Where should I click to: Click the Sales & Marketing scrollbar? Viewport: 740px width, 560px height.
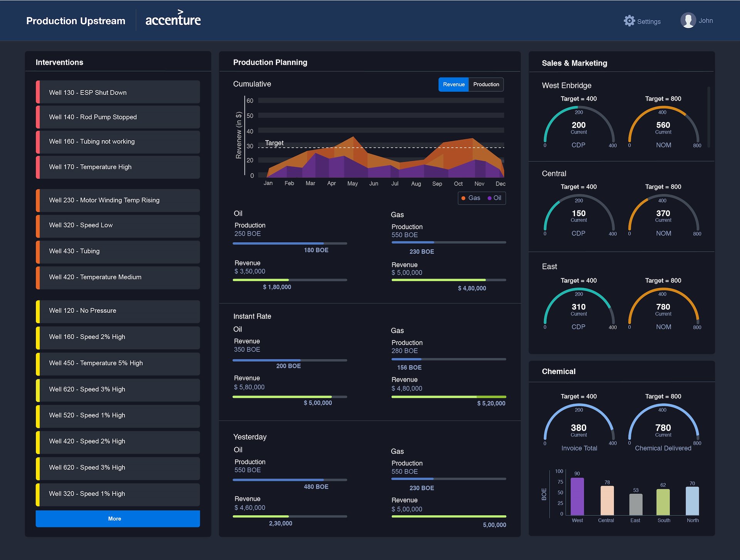click(x=708, y=117)
